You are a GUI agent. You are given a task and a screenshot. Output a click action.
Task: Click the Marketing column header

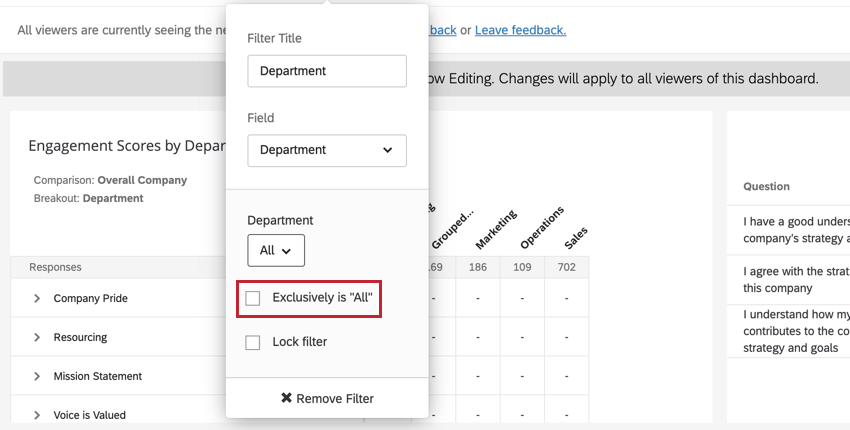(x=496, y=229)
